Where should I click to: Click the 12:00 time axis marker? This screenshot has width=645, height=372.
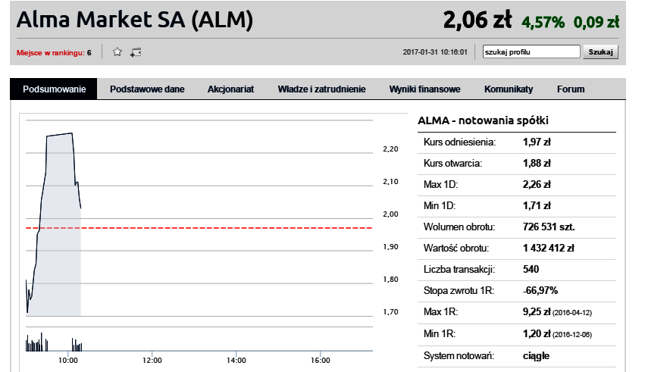(x=152, y=360)
